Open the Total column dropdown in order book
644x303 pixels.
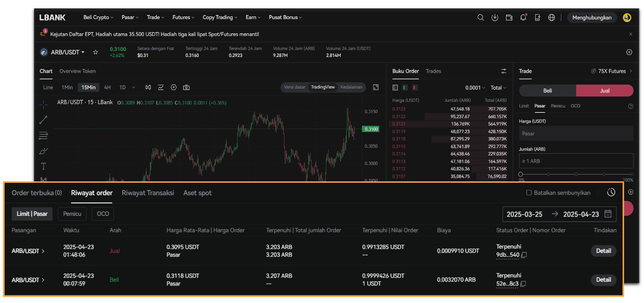[x=498, y=88]
